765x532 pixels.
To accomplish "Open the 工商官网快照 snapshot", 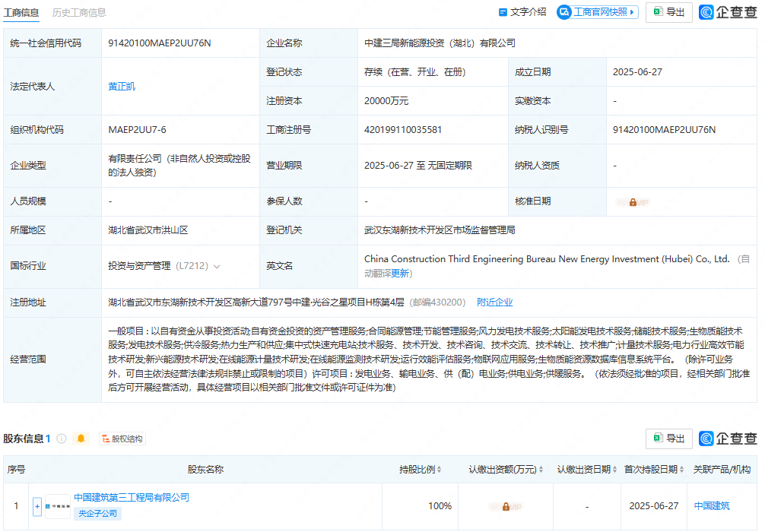I will pyautogui.click(x=598, y=12).
